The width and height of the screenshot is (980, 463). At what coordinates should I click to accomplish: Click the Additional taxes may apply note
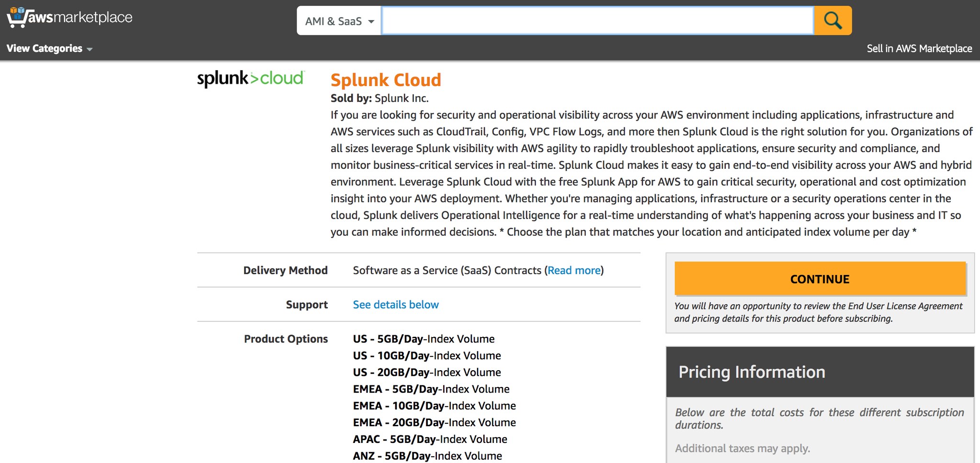click(x=742, y=449)
